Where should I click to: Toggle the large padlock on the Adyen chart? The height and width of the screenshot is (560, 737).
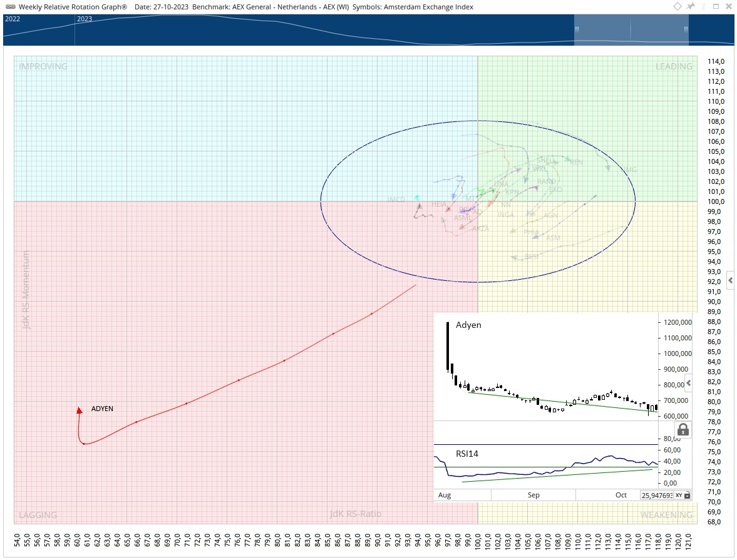[x=683, y=429]
